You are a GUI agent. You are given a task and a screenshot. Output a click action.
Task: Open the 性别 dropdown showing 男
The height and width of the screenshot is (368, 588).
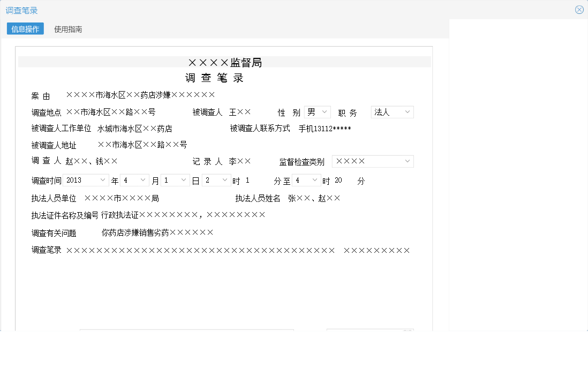[x=317, y=112]
